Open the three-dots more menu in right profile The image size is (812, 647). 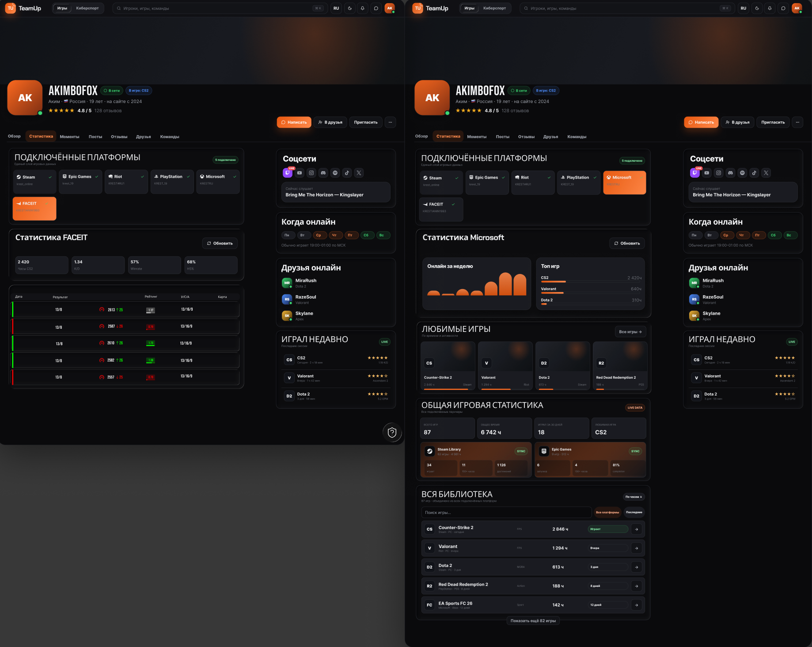pyautogui.click(x=797, y=122)
